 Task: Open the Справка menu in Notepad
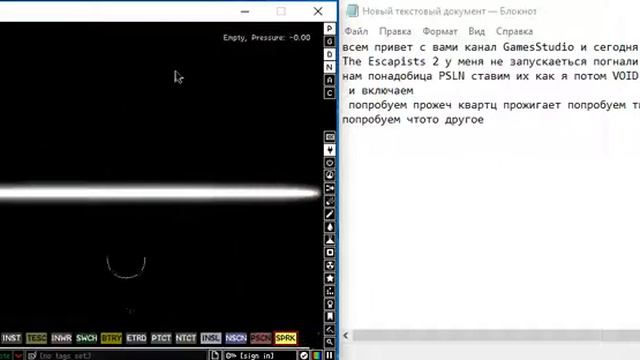click(514, 31)
